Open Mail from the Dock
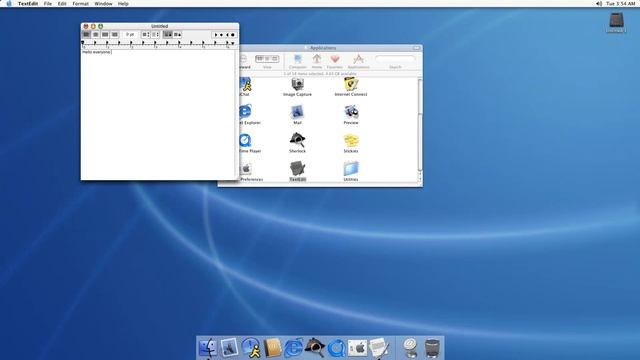Viewport: 640px width, 360px height. (229, 348)
